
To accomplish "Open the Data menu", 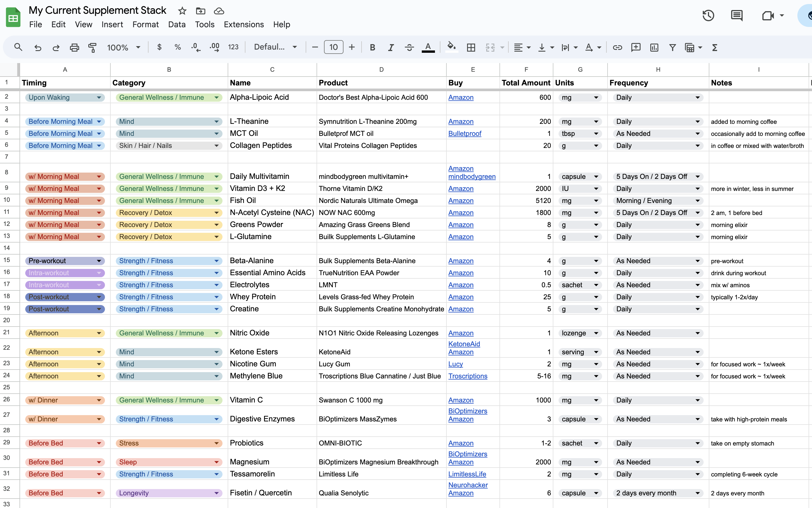I will tap(177, 25).
